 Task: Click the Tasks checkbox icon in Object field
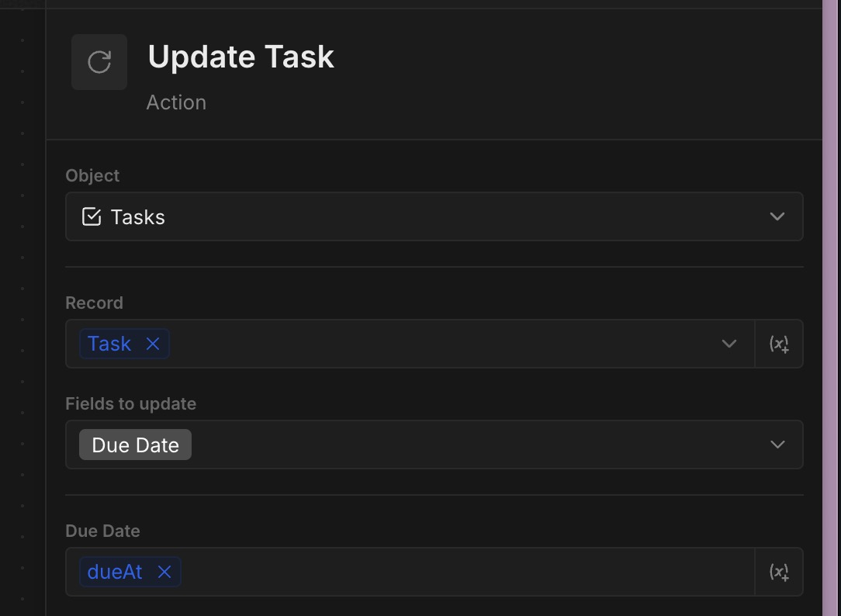tap(92, 216)
